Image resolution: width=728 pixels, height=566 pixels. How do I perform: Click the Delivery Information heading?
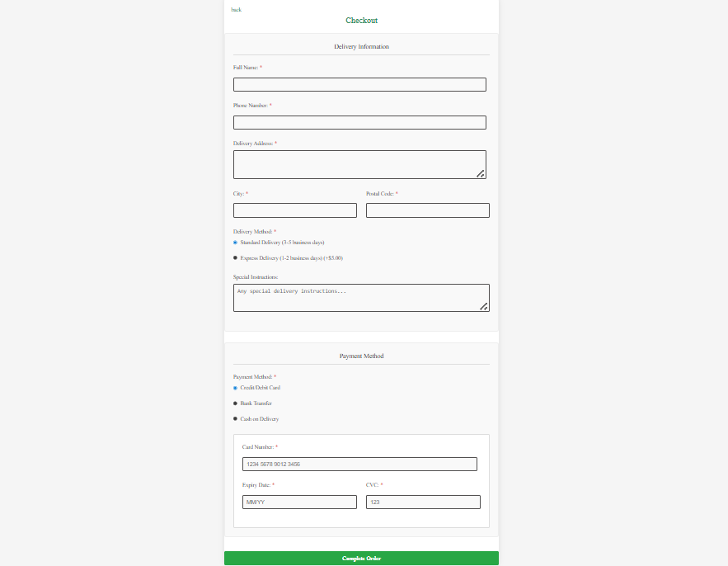click(361, 46)
